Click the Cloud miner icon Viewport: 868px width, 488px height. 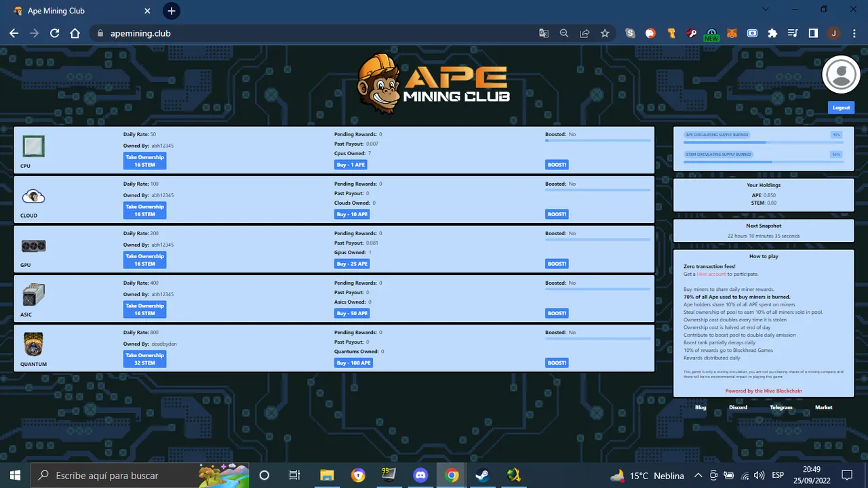[33, 197]
